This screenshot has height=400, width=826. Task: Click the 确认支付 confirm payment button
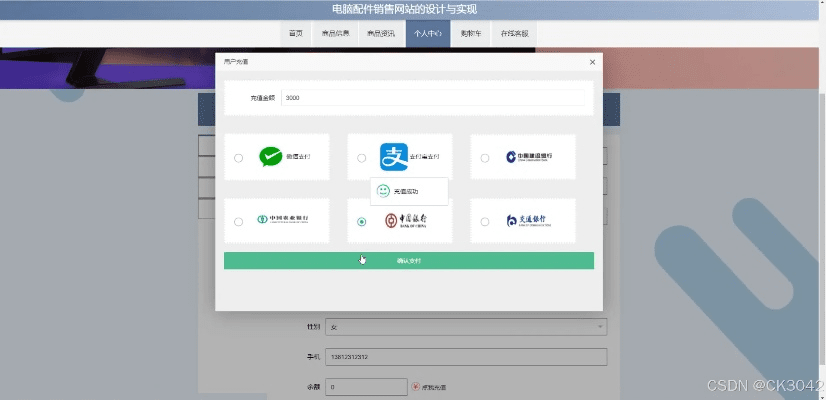(409, 261)
